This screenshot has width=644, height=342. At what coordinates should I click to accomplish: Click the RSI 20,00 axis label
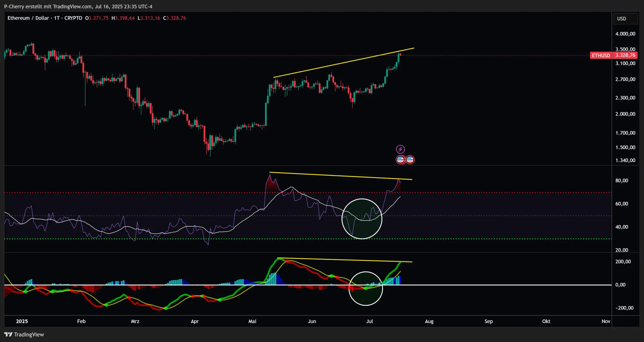pyautogui.click(x=621, y=250)
